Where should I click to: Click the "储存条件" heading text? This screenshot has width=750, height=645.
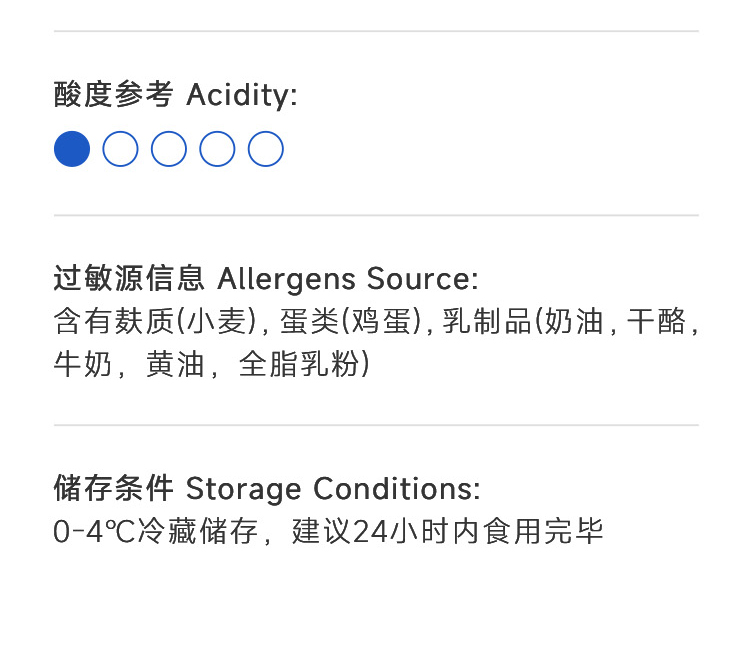pos(113,489)
